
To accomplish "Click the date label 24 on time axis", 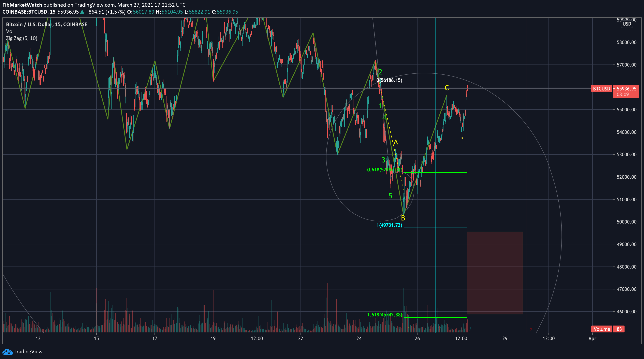I will pos(359,339).
